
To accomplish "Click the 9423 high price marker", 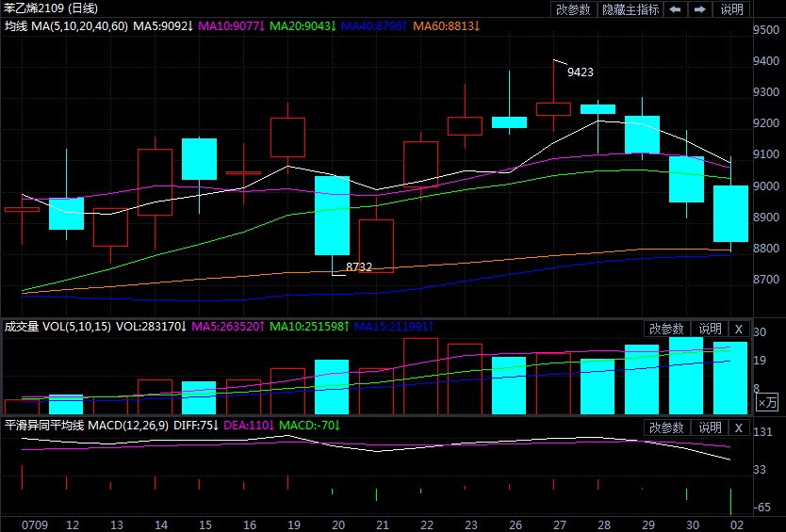I will coord(580,72).
